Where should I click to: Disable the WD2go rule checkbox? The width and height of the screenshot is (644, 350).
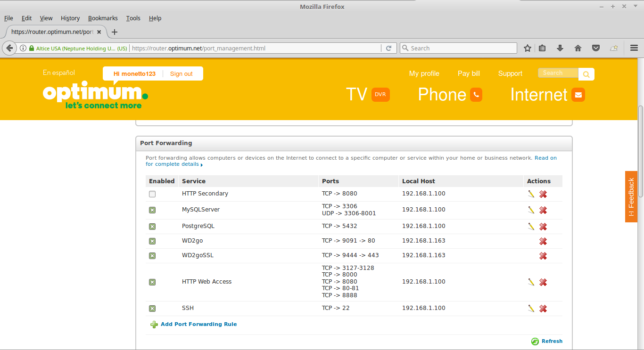click(x=152, y=241)
